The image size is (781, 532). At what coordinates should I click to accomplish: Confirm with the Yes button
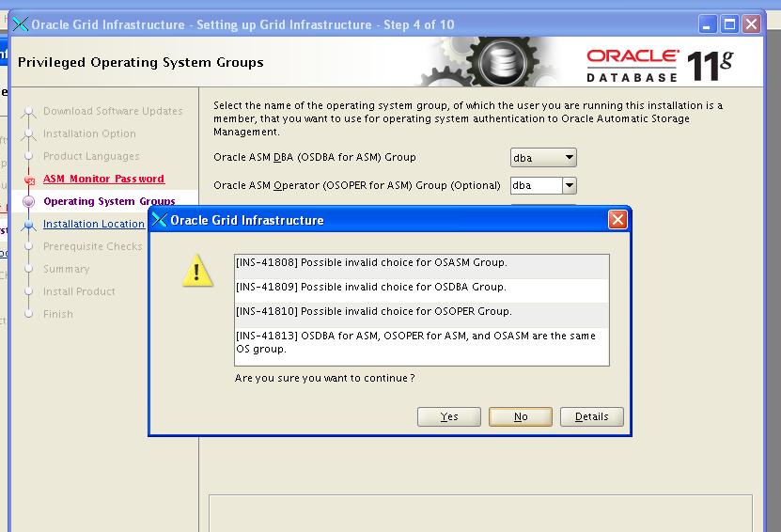pyautogui.click(x=449, y=416)
